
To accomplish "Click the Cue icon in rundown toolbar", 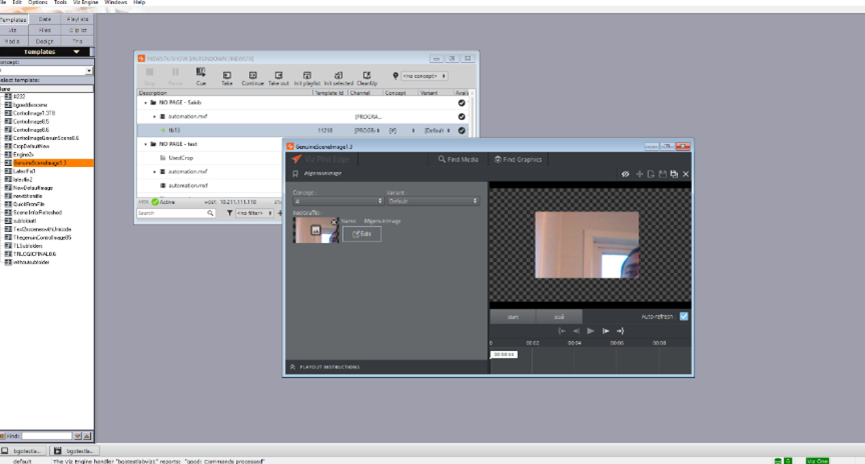I will (x=200, y=76).
